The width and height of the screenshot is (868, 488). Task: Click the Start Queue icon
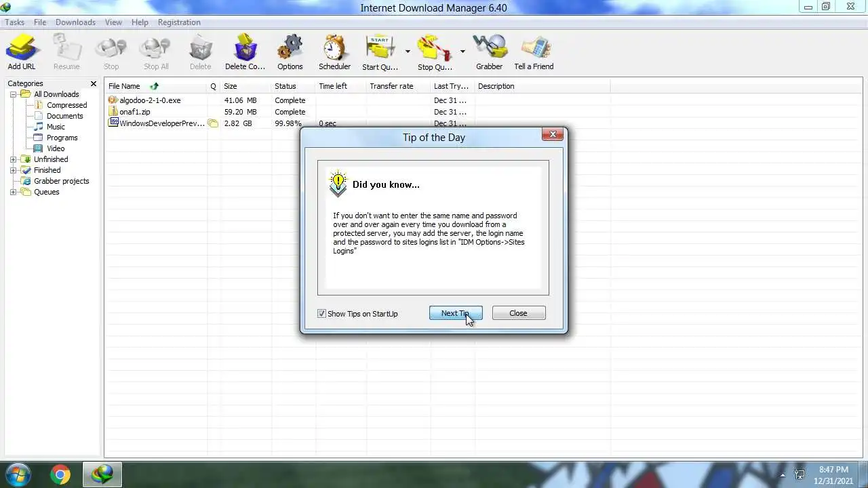(380, 53)
